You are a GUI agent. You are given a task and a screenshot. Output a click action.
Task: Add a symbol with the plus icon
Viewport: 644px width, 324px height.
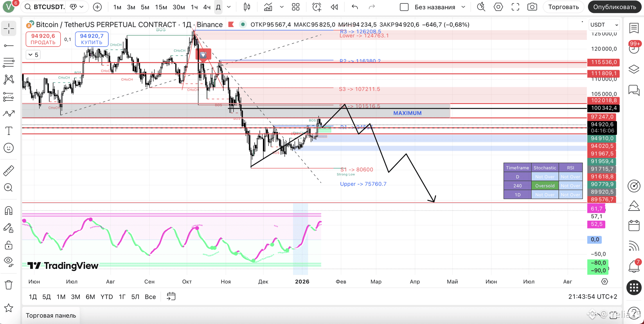tap(97, 7)
